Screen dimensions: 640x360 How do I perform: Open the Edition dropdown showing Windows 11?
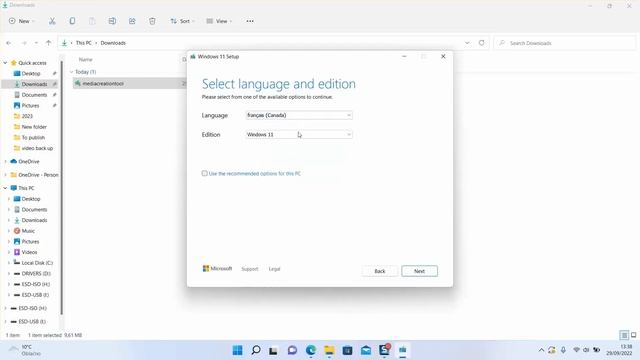[x=299, y=134]
